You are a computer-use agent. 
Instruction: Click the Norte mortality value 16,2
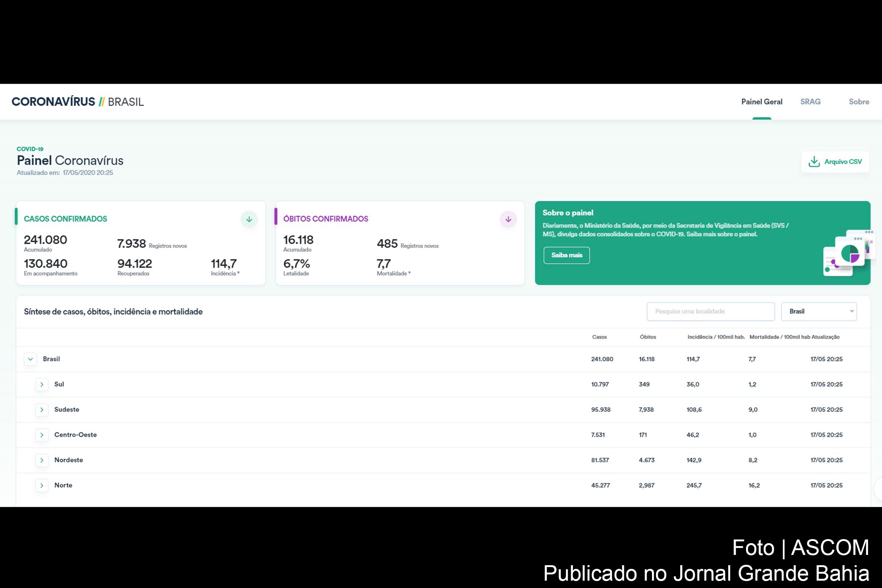[754, 485]
